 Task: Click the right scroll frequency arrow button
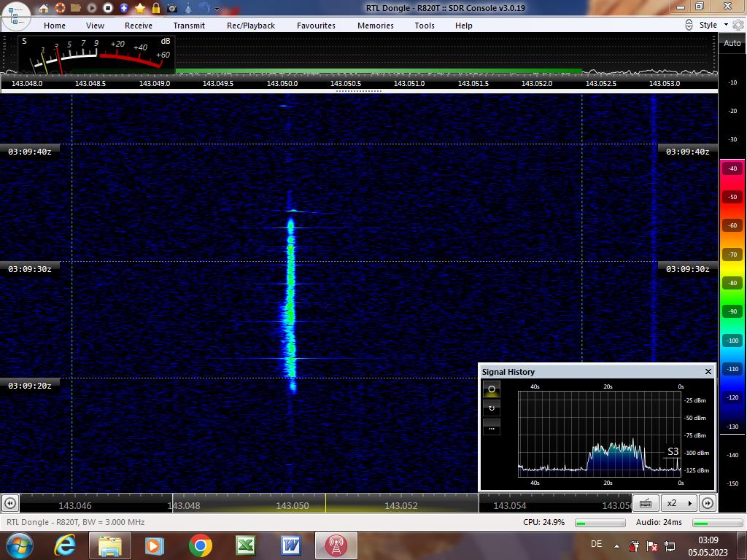pyautogui.click(x=708, y=503)
